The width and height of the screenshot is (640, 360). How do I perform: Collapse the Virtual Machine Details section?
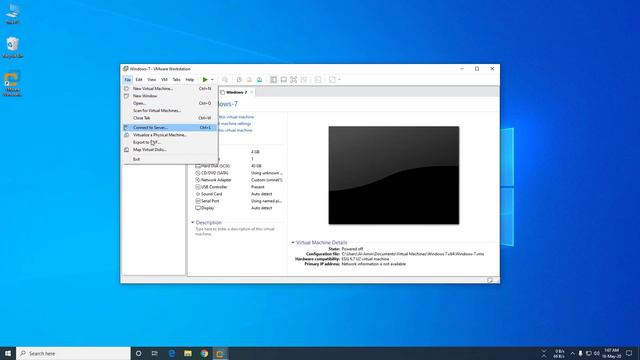(x=293, y=242)
